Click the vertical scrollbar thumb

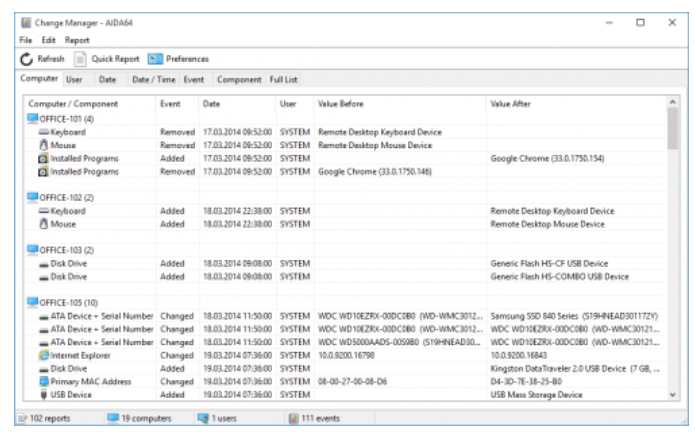pos(673,128)
